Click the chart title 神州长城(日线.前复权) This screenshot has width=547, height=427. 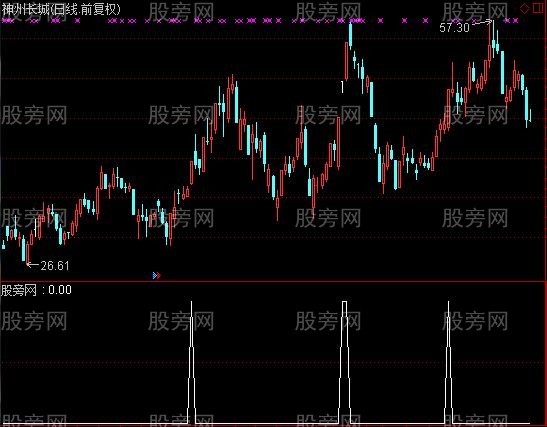[x=61, y=9]
